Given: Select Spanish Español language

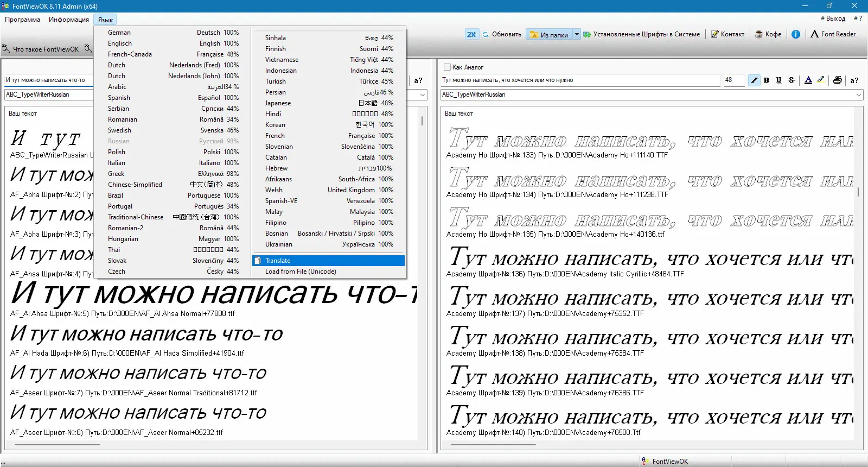Looking at the screenshot, I should (173, 98).
